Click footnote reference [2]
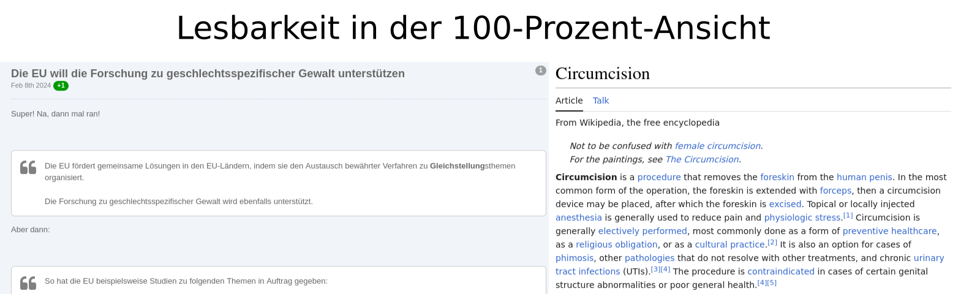The height and width of the screenshot is (294, 980). tap(772, 243)
